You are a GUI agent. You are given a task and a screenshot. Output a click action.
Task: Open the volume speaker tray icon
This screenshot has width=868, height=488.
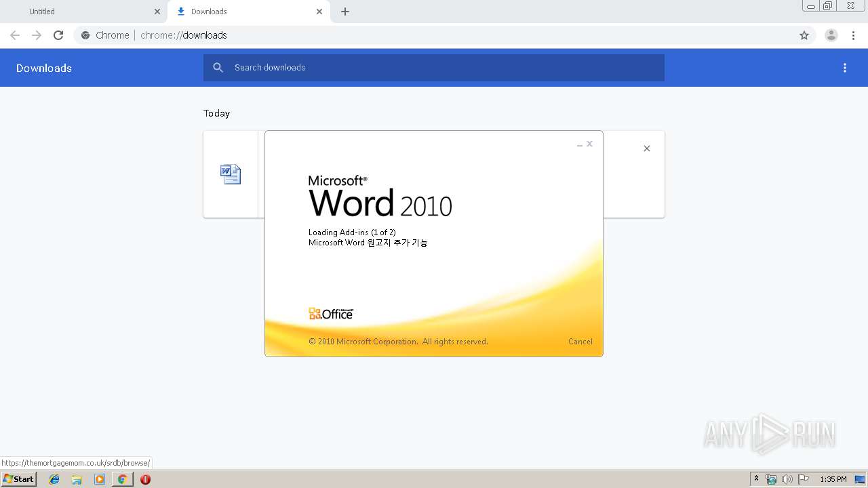(x=787, y=479)
